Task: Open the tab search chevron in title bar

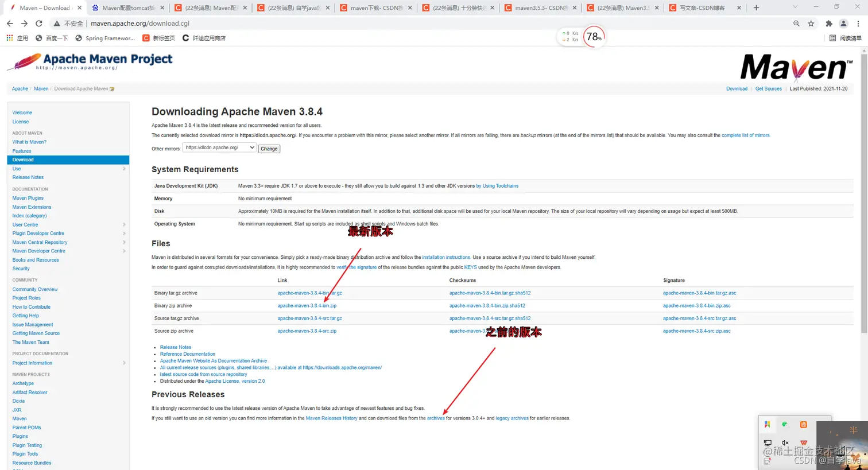Action: (x=795, y=7)
